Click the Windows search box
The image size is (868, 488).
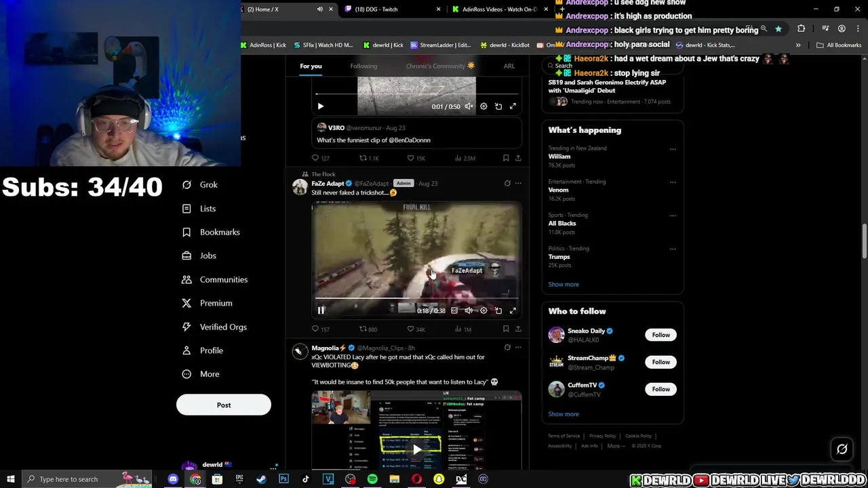tap(87, 479)
